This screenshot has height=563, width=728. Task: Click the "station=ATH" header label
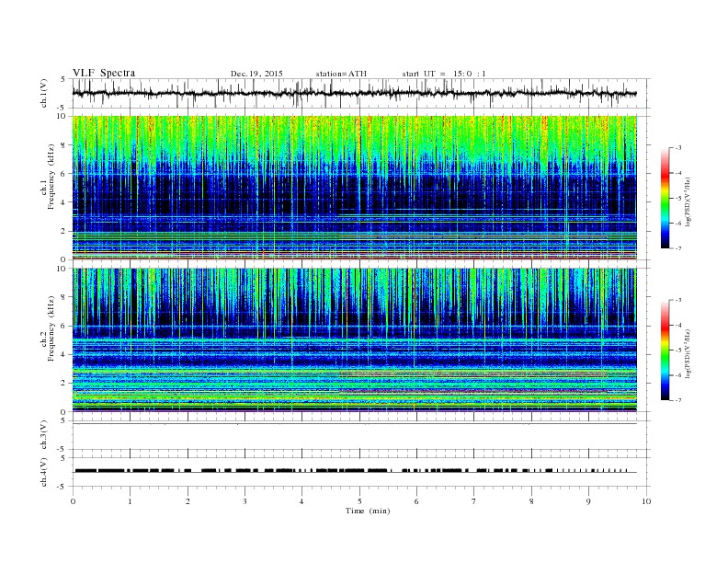(341, 74)
